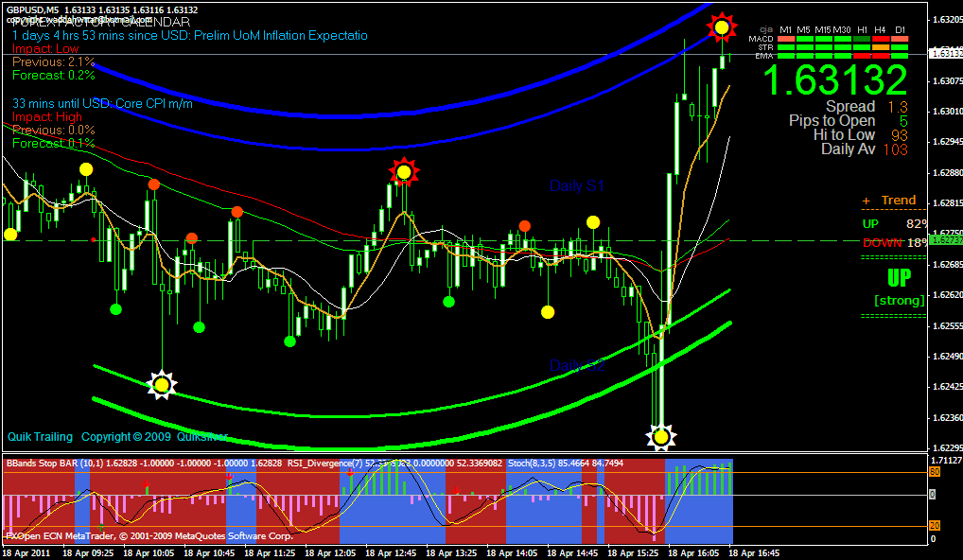Select the orange STR H4 signal cell

882,47
